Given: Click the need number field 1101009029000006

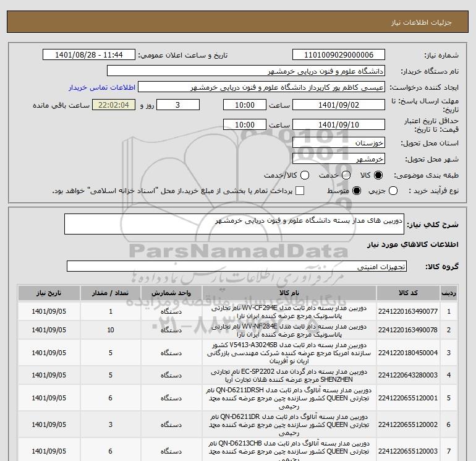Looking at the screenshot, I should [339, 55].
